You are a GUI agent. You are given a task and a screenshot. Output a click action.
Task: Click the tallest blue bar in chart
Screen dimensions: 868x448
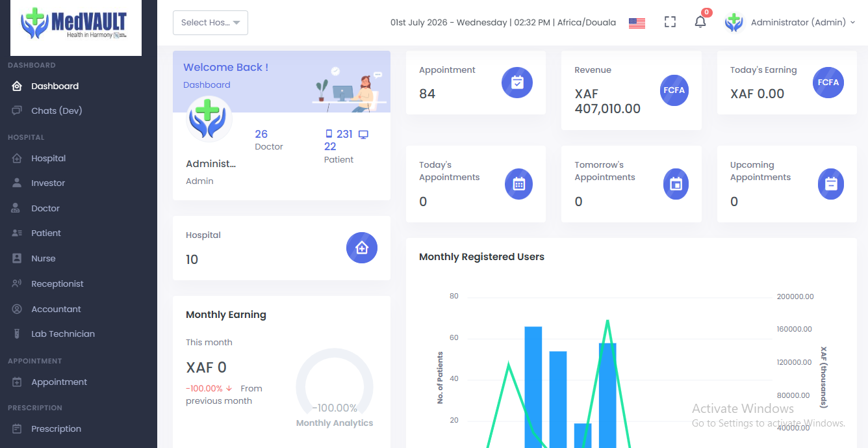coord(533,387)
